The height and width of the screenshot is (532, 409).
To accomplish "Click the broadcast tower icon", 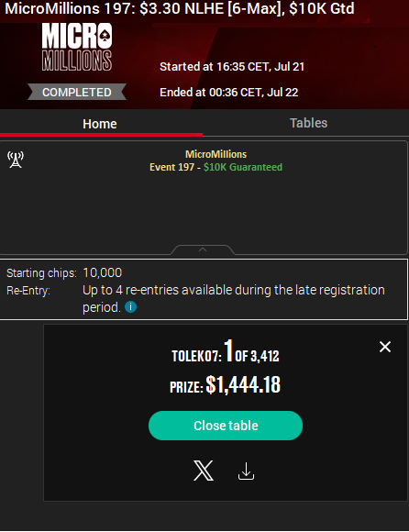I will (x=16, y=160).
